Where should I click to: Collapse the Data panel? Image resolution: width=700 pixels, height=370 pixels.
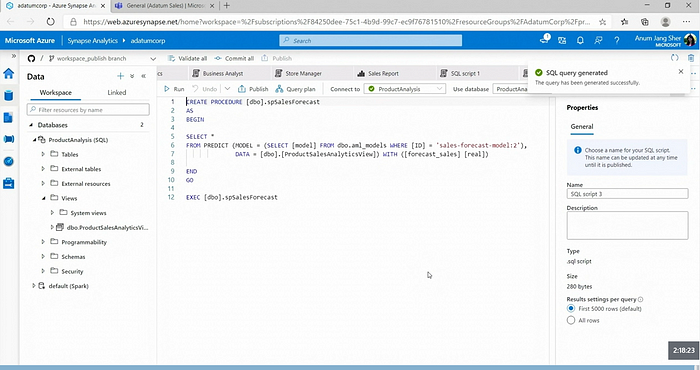click(144, 76)
